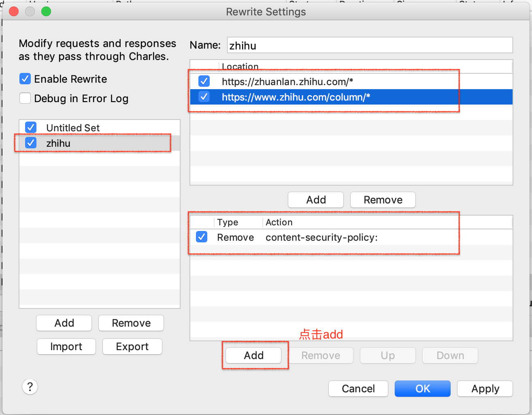The width and height of the screenshot is (532, 415).
Task: Remove the selected rewrite set
Action: (x=131, y=323)
